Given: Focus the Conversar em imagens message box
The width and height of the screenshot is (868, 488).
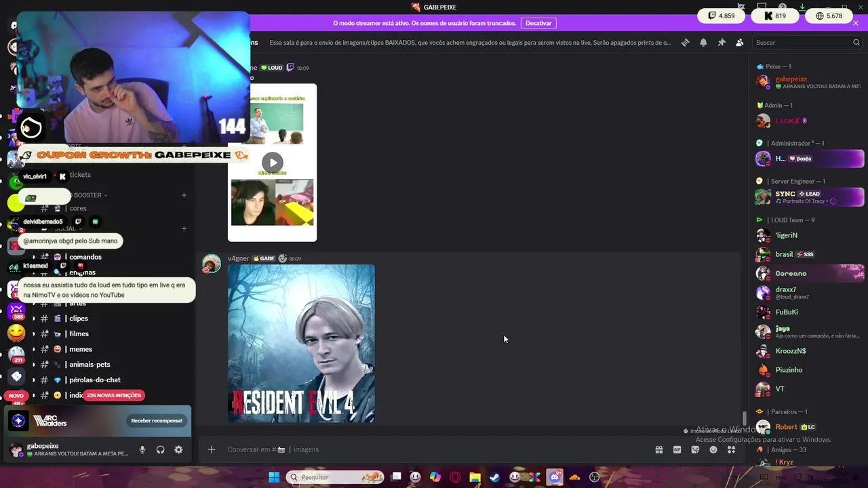Looking at the screenshot, I should click(434, 449).
